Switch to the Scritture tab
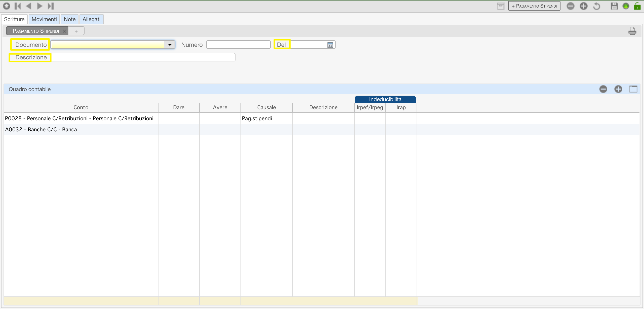644x309 pixels. pos(14,19)
